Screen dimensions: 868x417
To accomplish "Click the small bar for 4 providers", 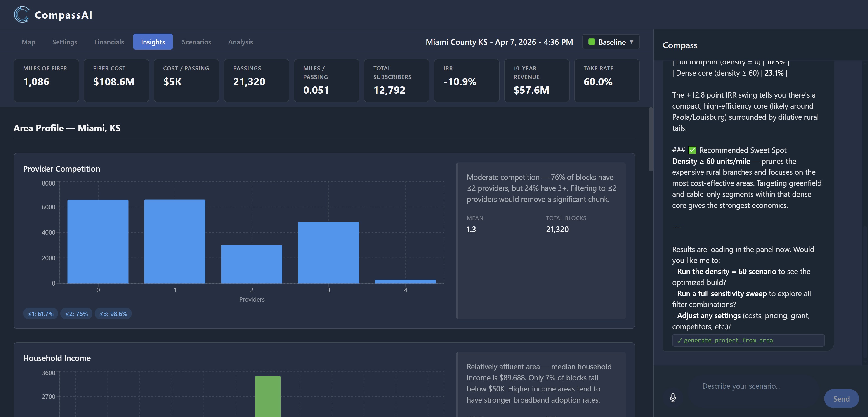I will [x=405, y=281].
